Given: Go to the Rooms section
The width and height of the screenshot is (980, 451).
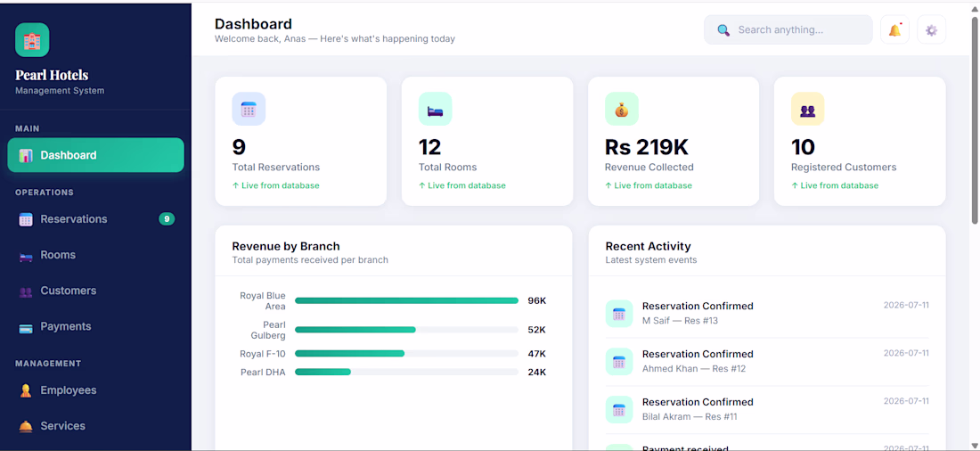Looking at the screenshot, I should (x=95, y=255).
